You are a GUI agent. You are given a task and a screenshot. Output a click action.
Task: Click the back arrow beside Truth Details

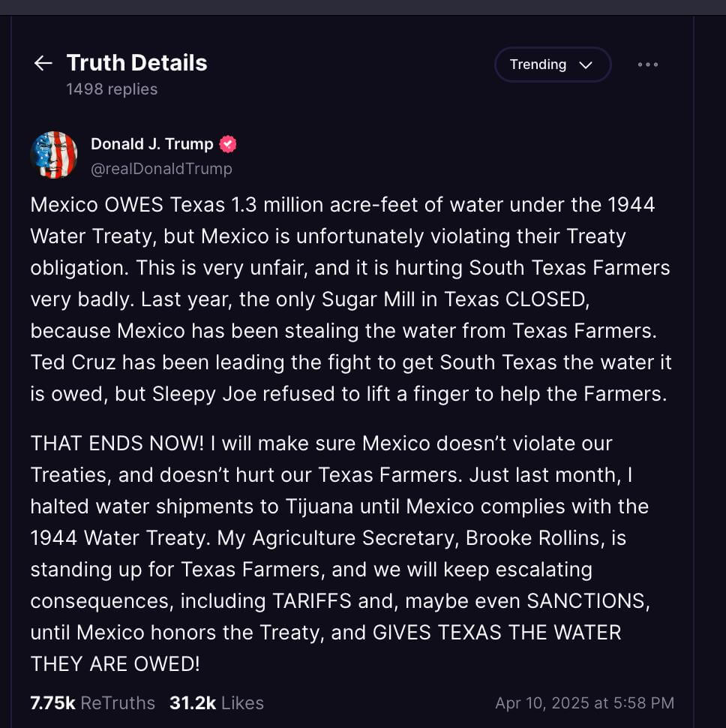tap(43, 63)
